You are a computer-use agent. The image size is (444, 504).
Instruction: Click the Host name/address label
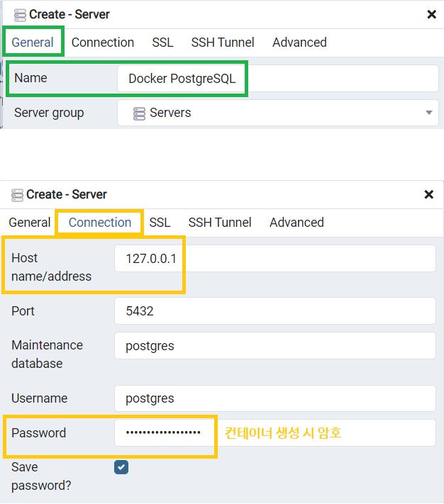52,267
